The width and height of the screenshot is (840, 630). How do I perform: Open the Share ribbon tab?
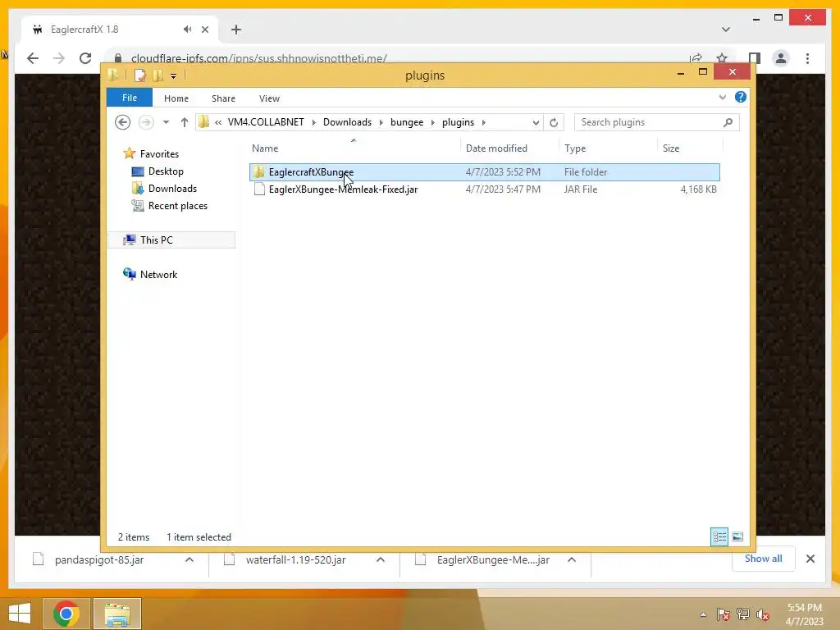(223, 98)
